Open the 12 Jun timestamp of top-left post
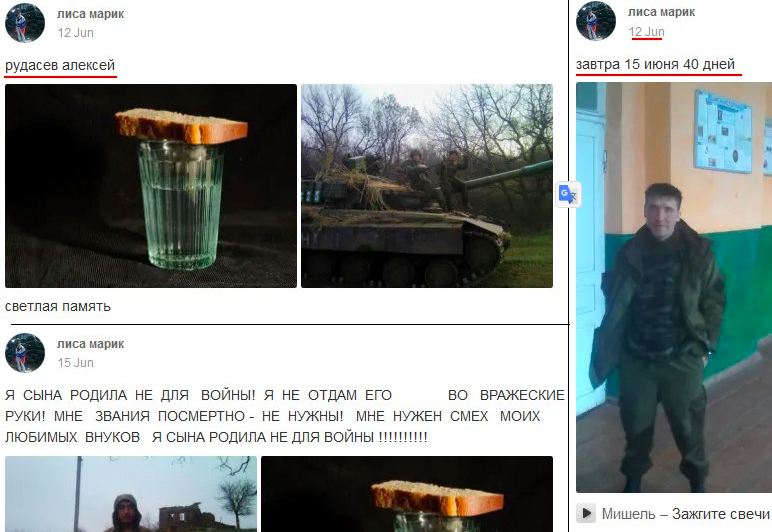The image size is (772, 532). tap(75, 33)
